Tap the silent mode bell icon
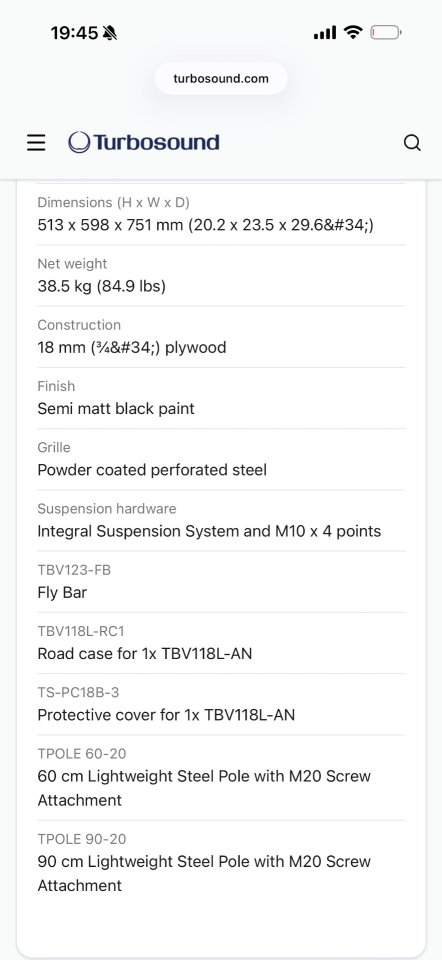The image size is (442, 960). point(110,33)
